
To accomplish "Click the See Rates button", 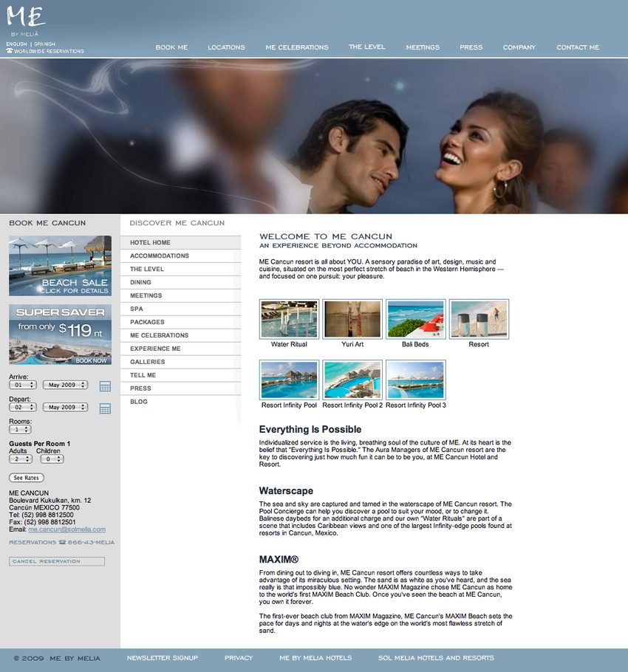I will [26, 478].
